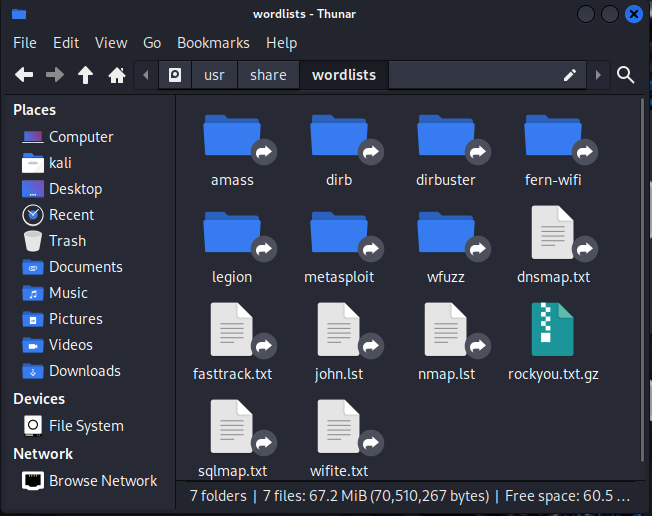Screen dimensions: 652x516
Task: Go forward with the right arrow button
Action: [55, 75]
